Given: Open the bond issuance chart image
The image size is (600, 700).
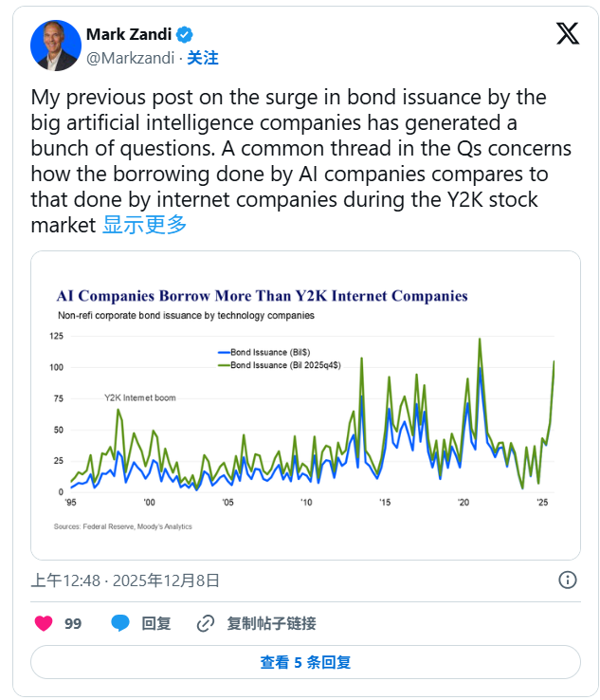Looking at the screenshot, I should (305, 405).
